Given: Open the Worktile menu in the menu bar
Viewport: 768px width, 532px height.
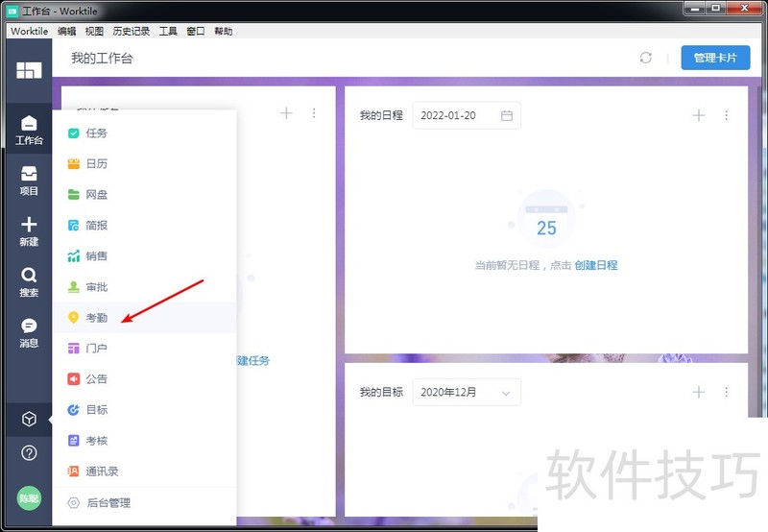Looking at the screenshot, I should [30, 32].
